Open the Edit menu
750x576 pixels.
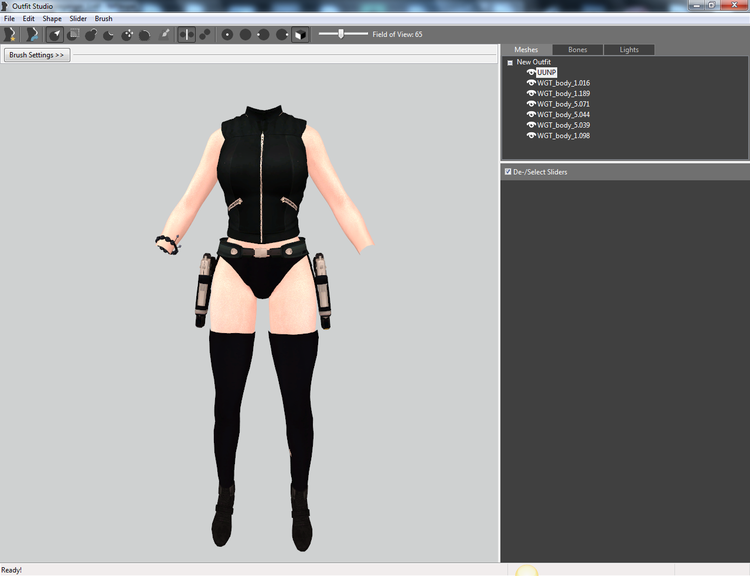pos(29,19)
